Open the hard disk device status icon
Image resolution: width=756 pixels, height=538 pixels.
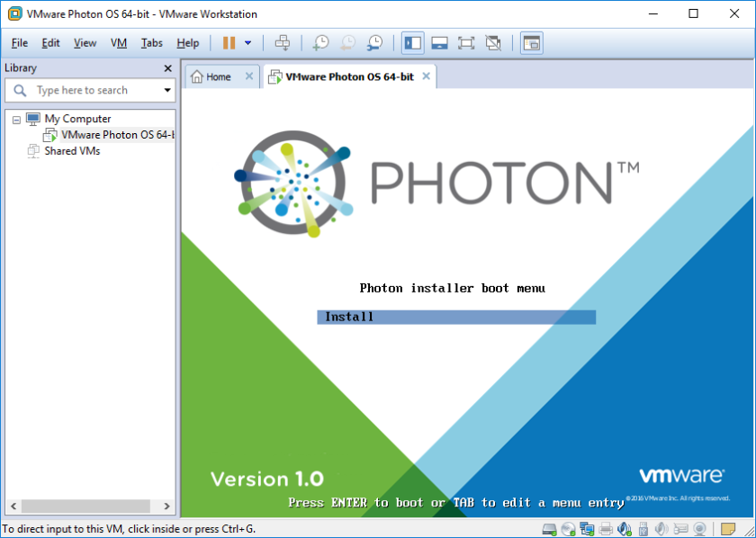[548, 529]
